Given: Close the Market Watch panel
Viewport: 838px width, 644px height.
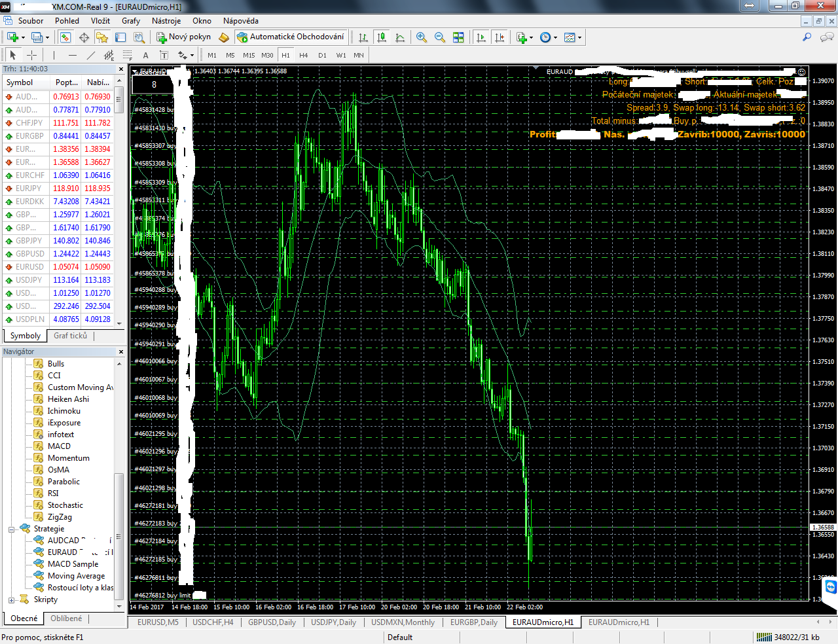Looking at the screenshot, I should (x=120, y=69).
